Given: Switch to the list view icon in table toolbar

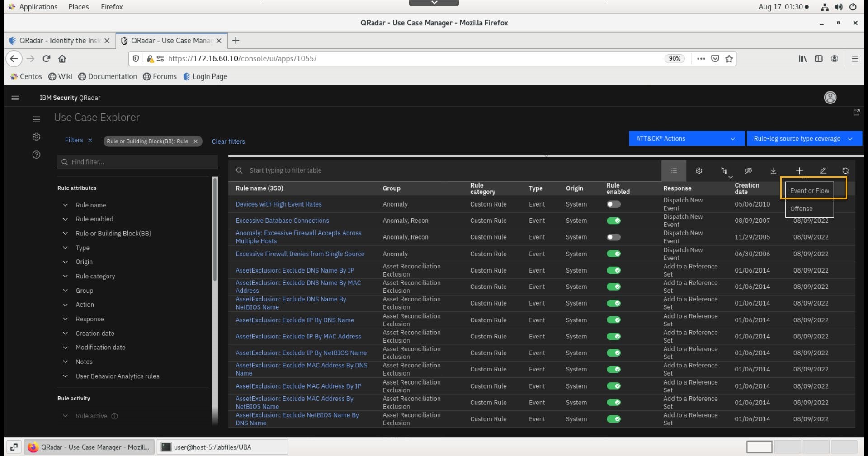Looking at the screenshot, I should (x=674, y=171).
